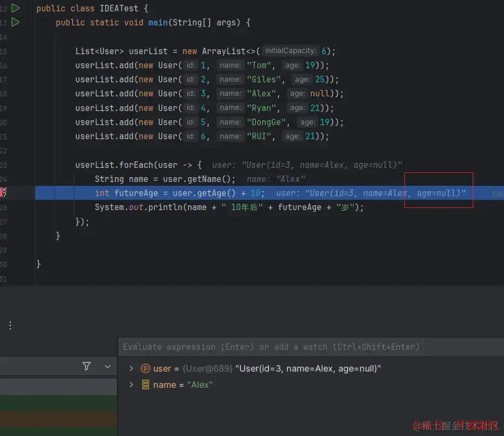Run the main method from gutter
The height and width of the screenshot is (436, 504).
tap(15, 22)
